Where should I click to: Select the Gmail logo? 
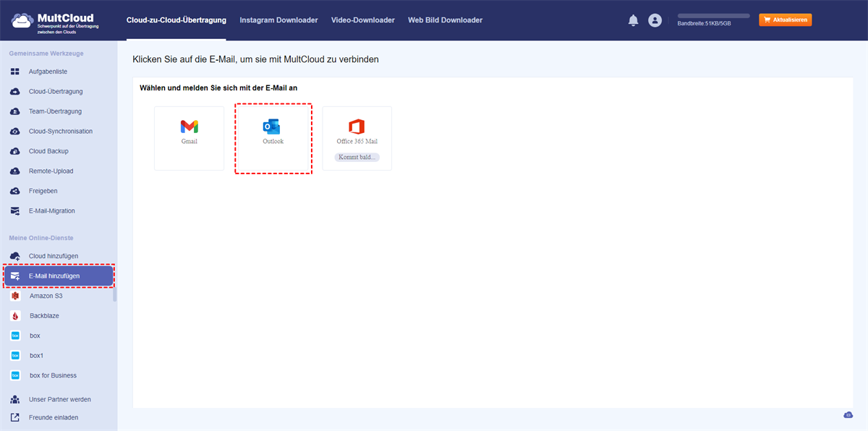pos(190,127)
